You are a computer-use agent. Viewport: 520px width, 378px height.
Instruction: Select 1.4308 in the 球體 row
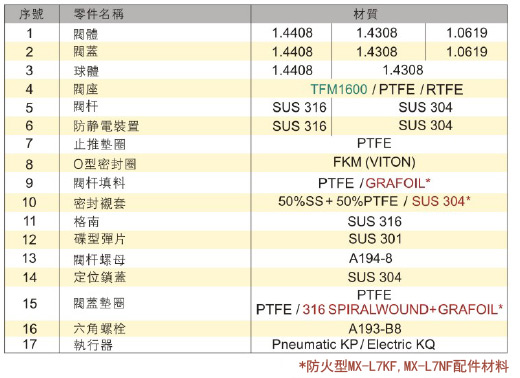click(403, 70)
